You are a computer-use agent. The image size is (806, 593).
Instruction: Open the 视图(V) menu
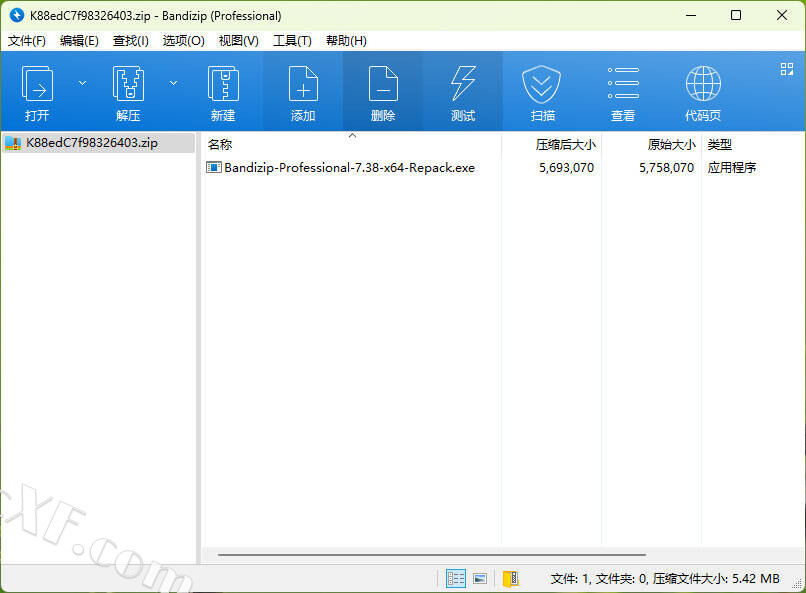point(239,41)
